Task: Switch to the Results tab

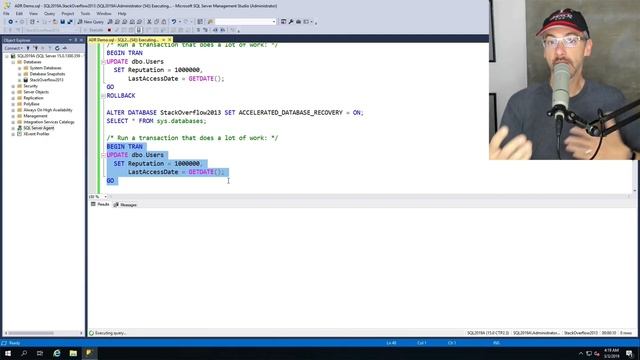Action: 100,204
